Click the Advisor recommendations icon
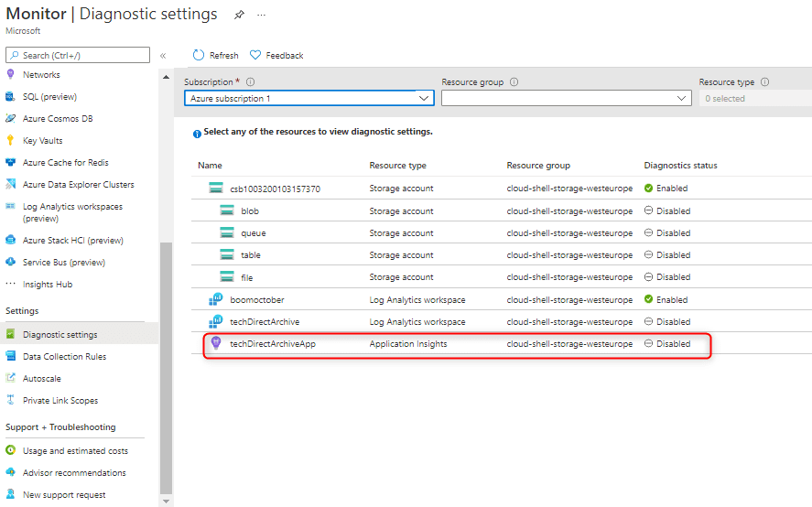Image resolution: width=812 pixels, height=507 pixels. pyautogui.click(x=10, y=472)
